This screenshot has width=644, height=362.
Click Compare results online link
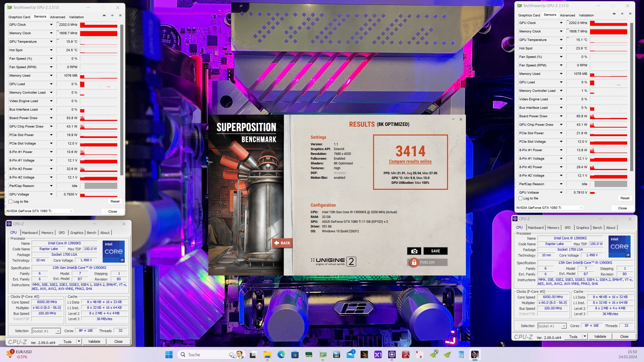pos(410,161)
